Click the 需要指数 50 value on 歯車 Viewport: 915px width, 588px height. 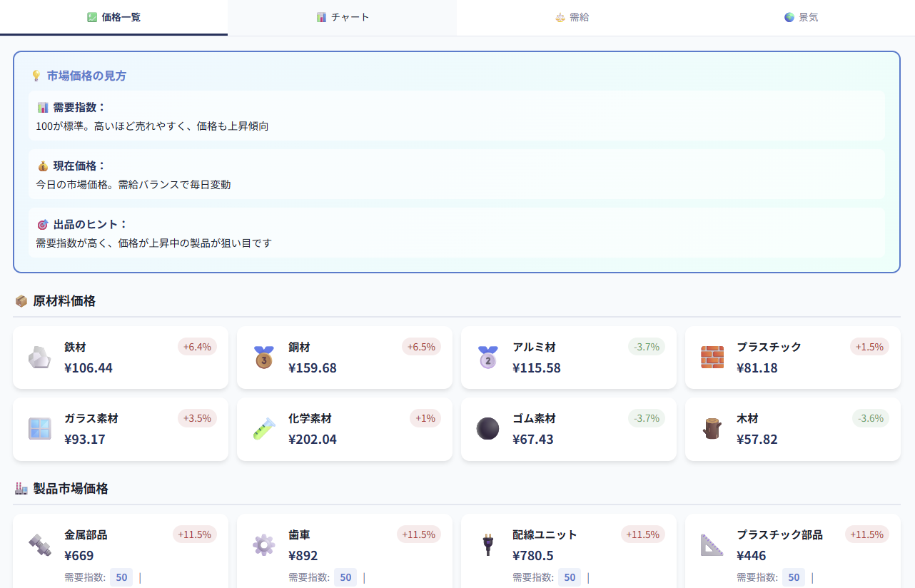[345, 577]
